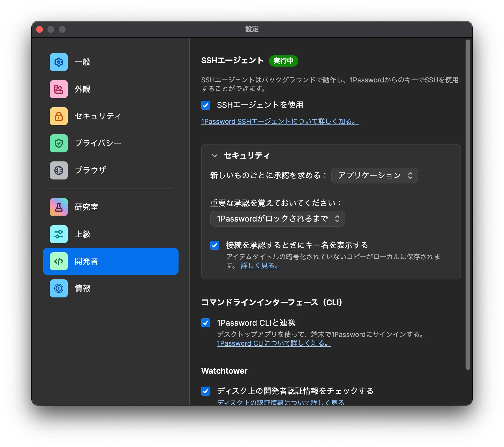
Task: Open the 1Password SSHエージェント learn more link
Action: point(280,122)
